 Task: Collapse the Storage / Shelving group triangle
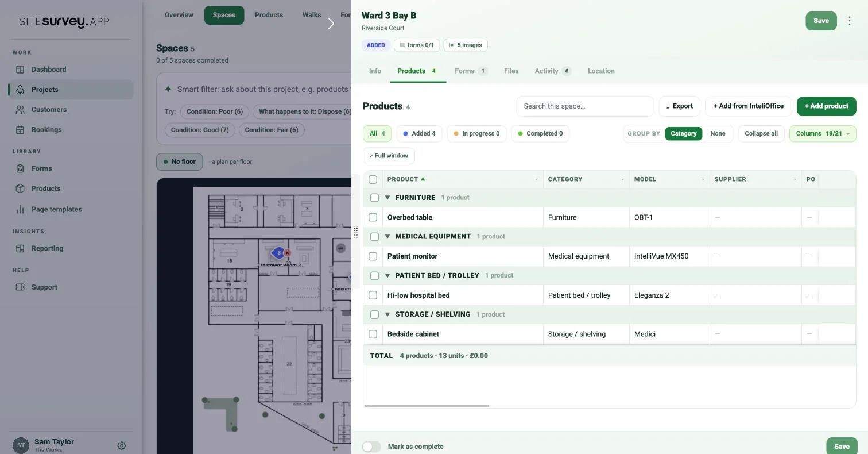click(x=387, y=314)
